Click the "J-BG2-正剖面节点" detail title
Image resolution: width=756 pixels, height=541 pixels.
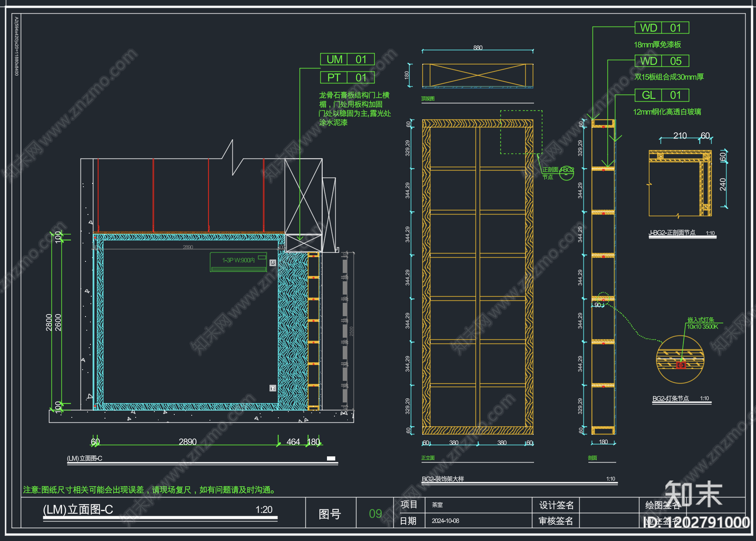pos(672,233)
